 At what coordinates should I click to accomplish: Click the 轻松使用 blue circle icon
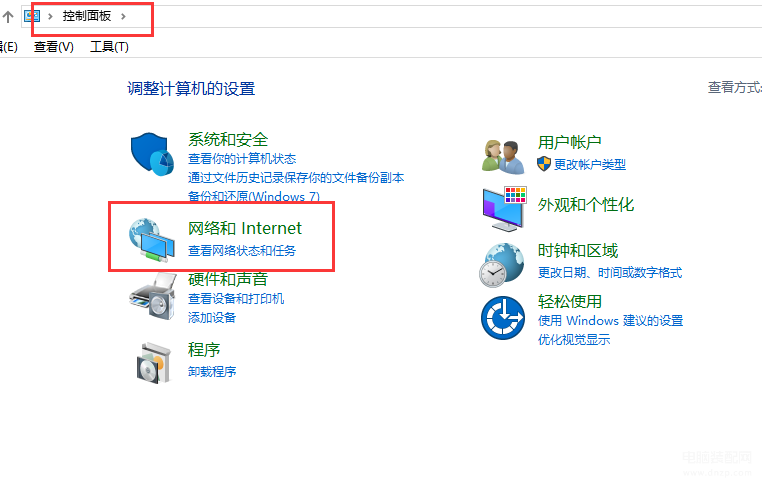[503, 318]
